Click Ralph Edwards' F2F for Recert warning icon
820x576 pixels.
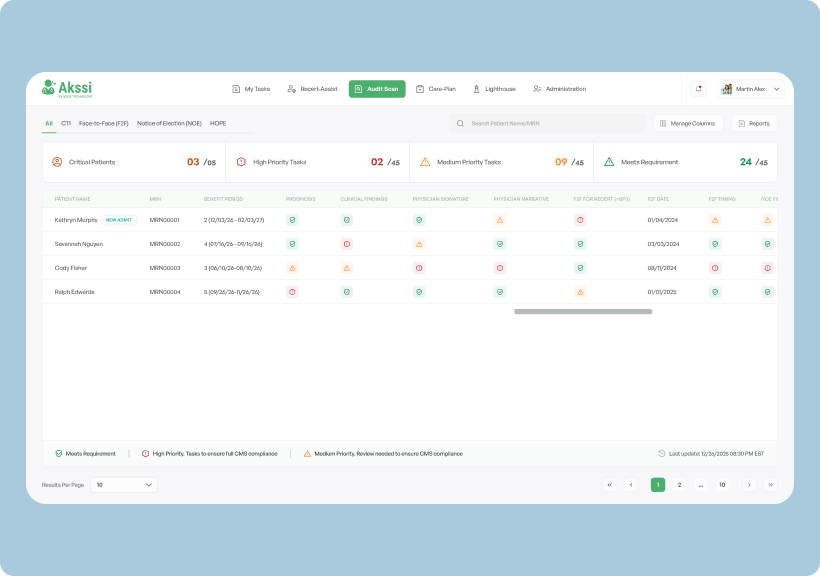pos(580,292)
